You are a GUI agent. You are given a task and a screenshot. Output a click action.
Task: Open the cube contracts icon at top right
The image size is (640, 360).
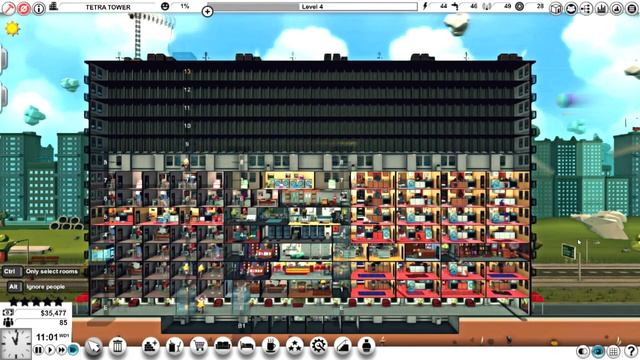click(x=556, y=9)
